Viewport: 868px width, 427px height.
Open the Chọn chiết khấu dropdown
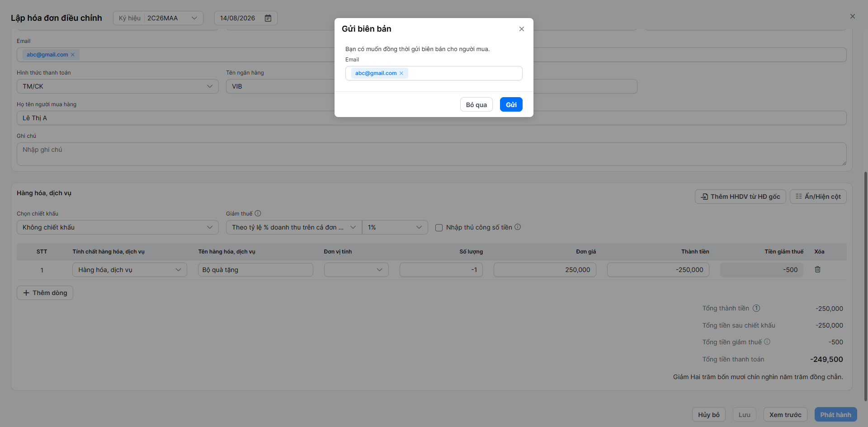(x=118, y=227)
